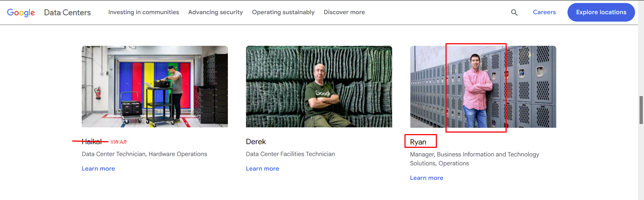Click Learn more under Derek

tap(262, 169)
